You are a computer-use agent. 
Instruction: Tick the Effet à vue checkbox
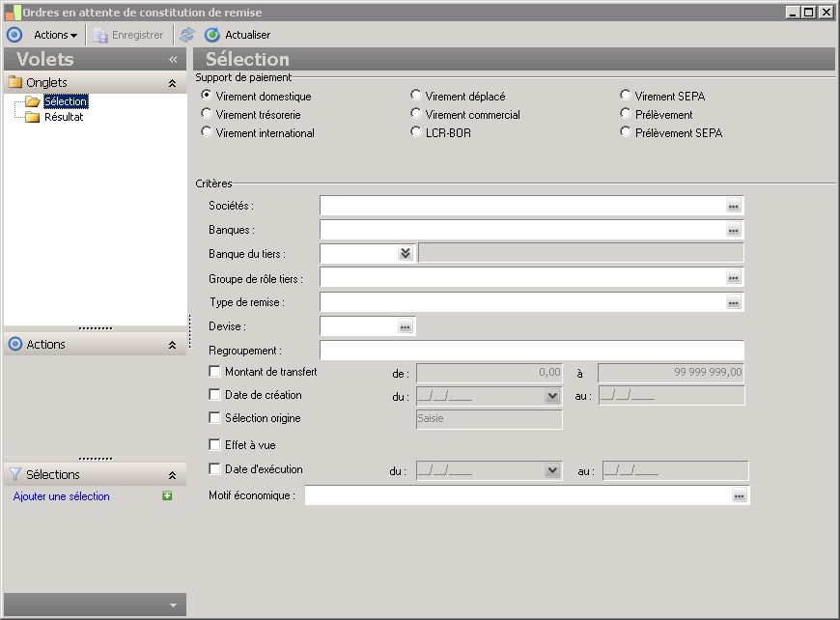coord(214,445)
